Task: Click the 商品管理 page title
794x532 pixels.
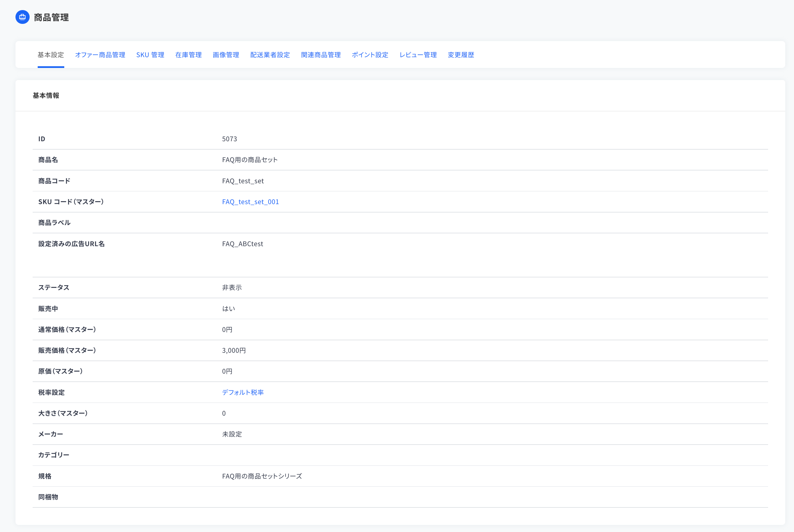Action: point(51,17)
